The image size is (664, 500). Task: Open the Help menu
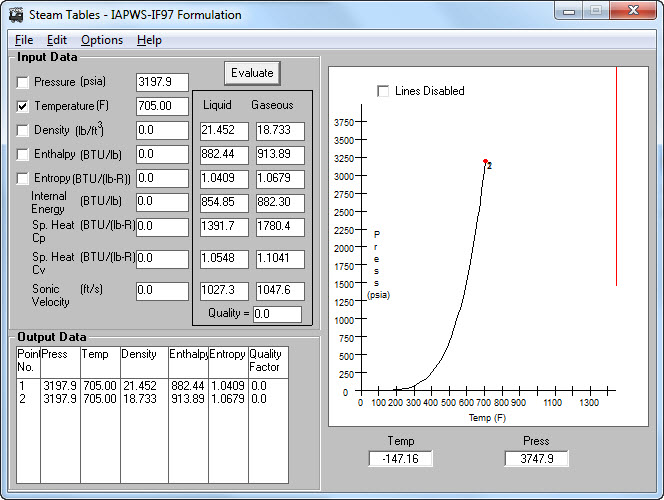pyautogui.click(x=149, y=40)
